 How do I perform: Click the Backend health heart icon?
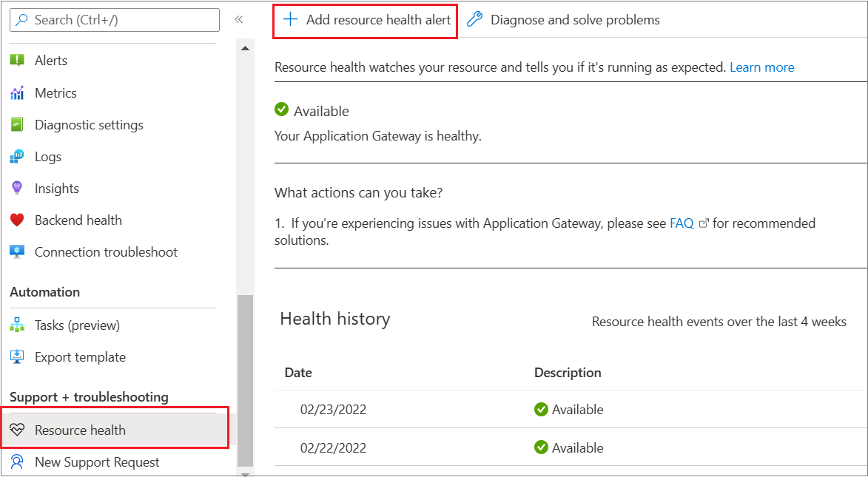click(x=18, y=220)
